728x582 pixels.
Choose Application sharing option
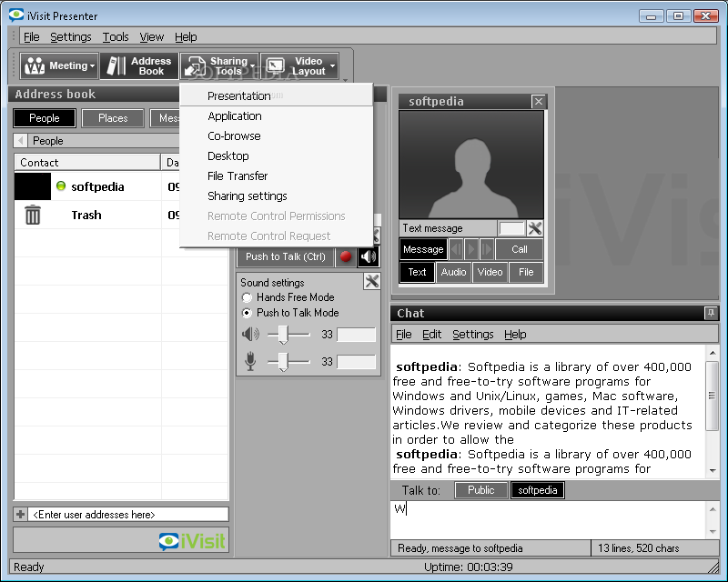pyautogui.click(x=277, y=116)
